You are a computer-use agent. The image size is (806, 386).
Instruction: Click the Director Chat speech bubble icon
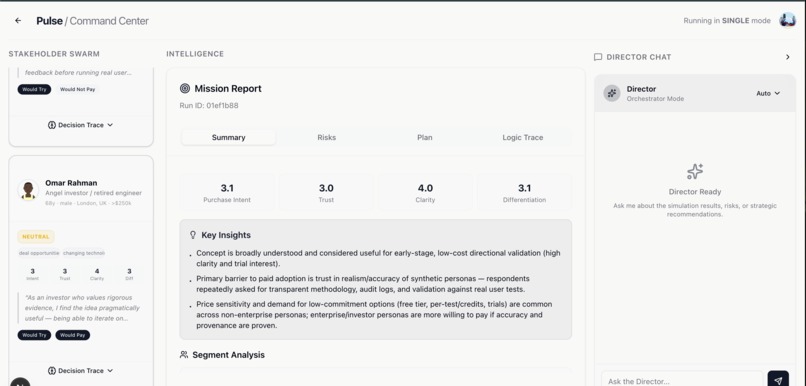598,57
